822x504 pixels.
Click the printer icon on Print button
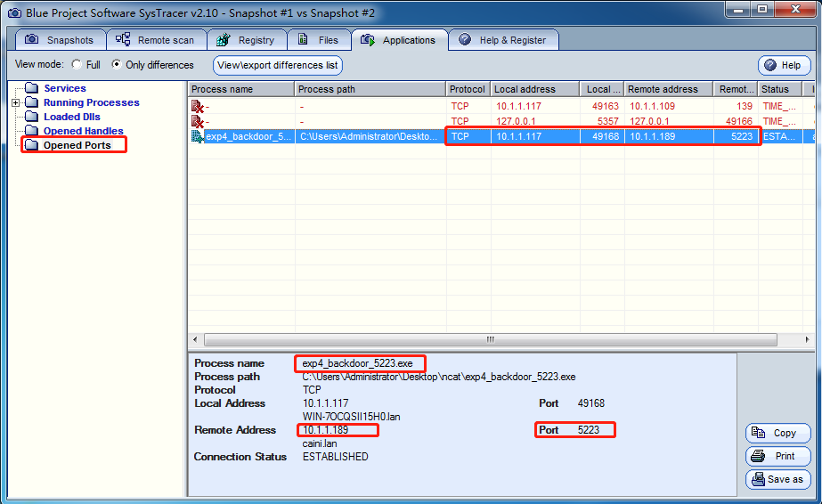(758, 456)
